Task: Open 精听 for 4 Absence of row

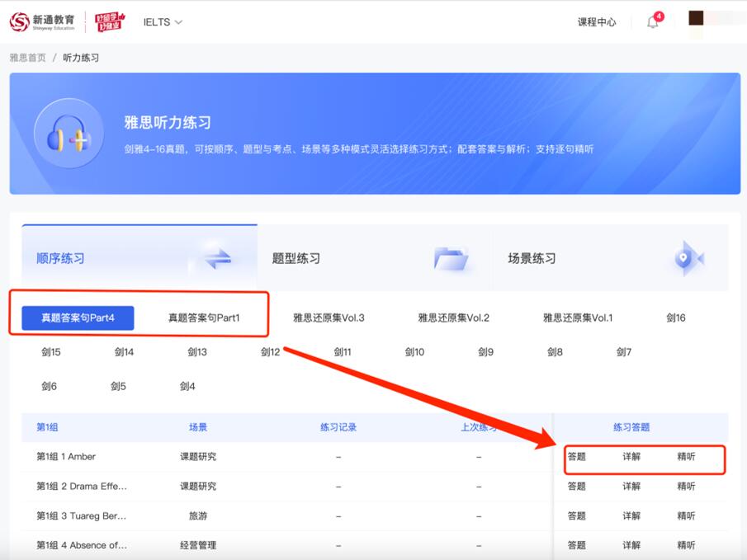Action: (x=686, y=545)
